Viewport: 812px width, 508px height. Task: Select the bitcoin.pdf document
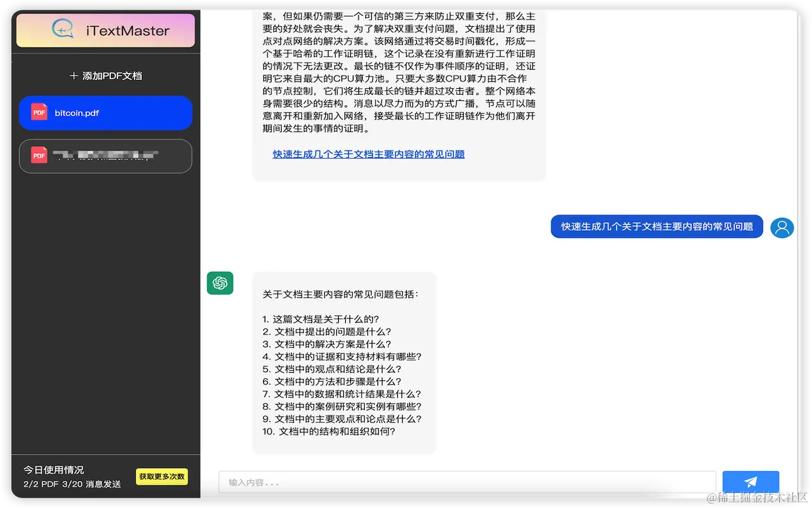[x=105, y=113]
